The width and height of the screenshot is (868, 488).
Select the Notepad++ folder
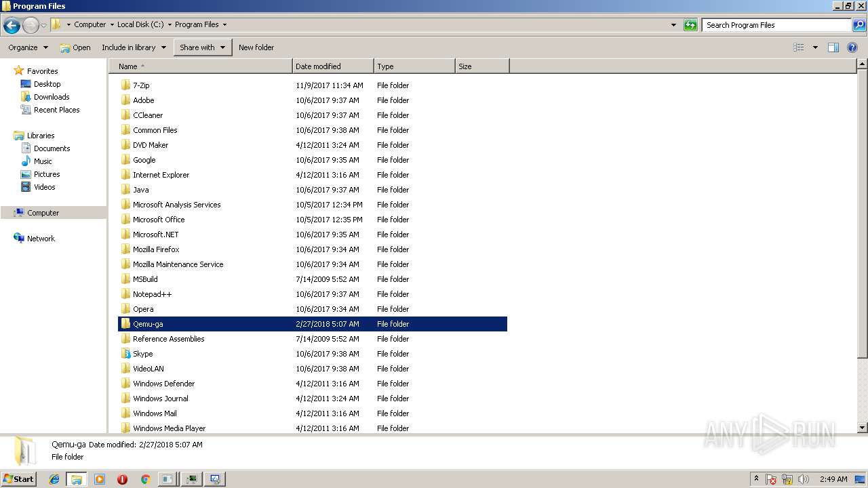pyautogui.click(x=152, y=294)
